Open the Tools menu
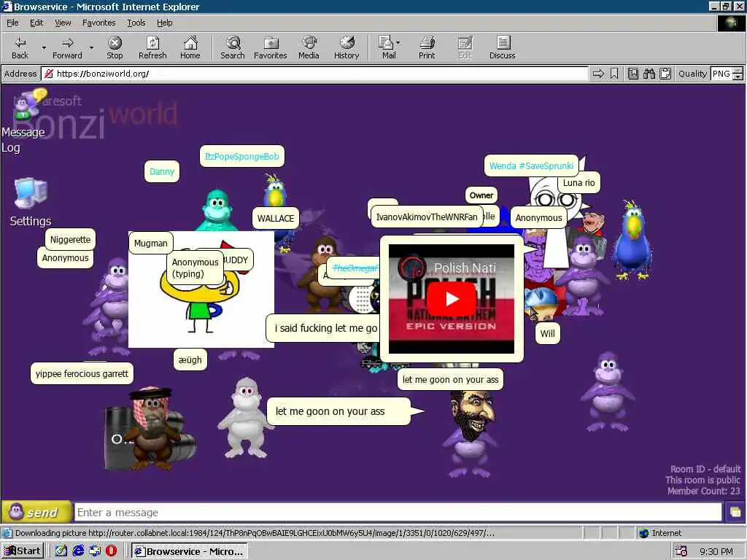 pos(136,23)
